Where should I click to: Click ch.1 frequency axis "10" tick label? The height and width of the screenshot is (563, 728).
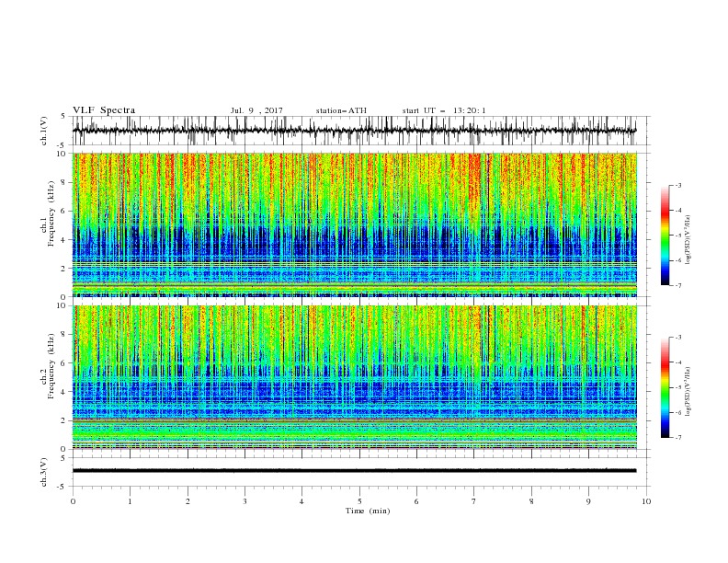pos(63,154)
